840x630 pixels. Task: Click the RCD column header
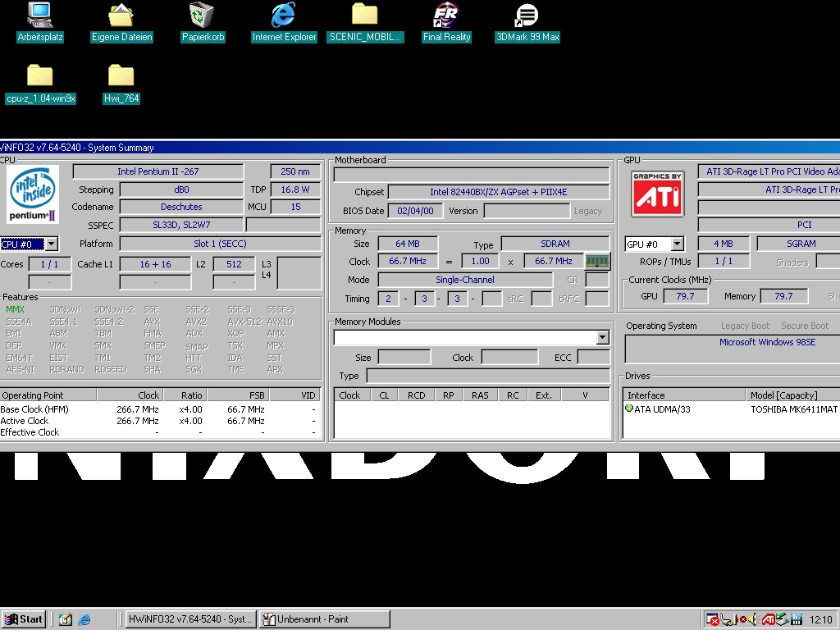[x=416, y=395]
